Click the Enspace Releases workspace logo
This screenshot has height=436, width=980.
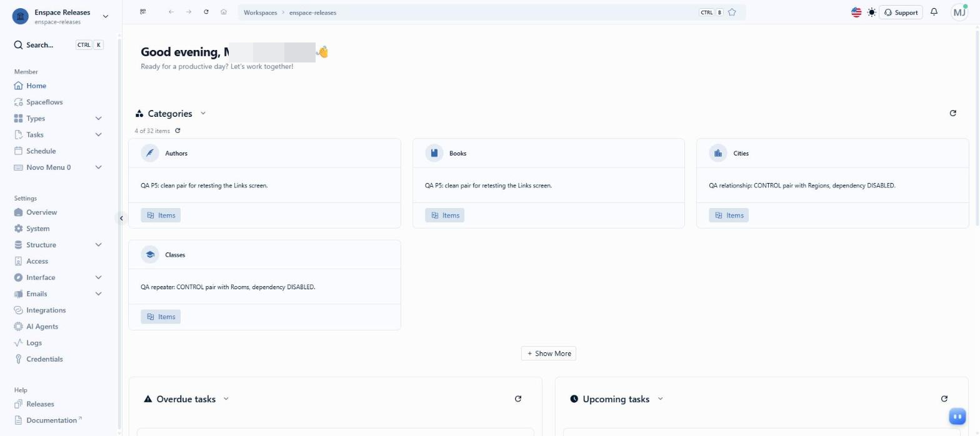click(21, 16)
